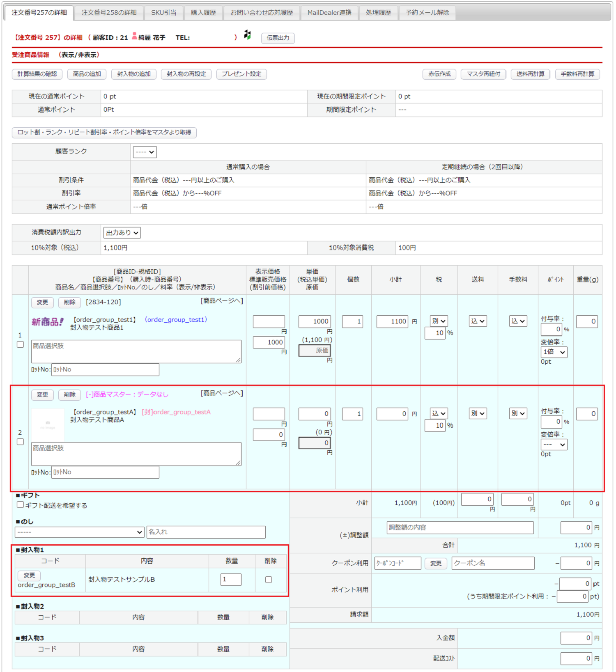
Task: Click 封入物の追加 button
Action: tap(134, 74)
